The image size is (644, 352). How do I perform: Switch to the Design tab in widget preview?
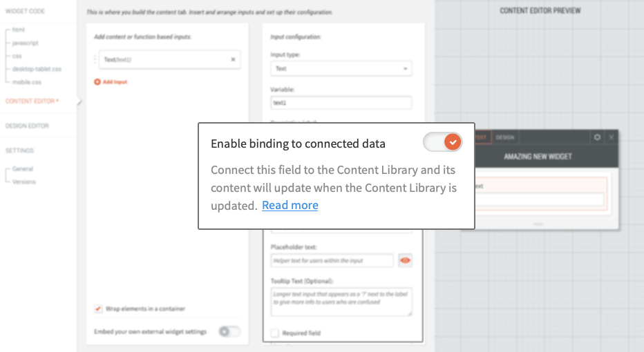click(x=505, y=137)
